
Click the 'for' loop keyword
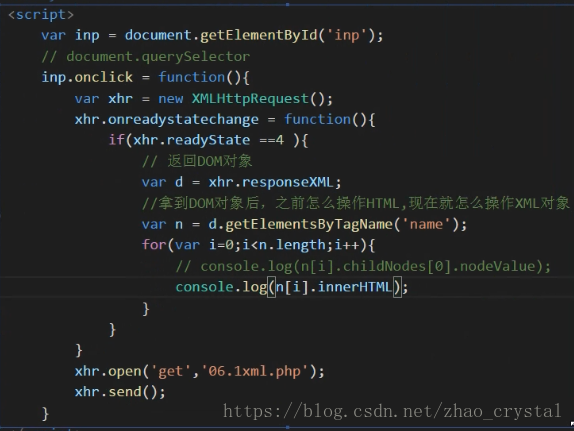tap(154, 245)
